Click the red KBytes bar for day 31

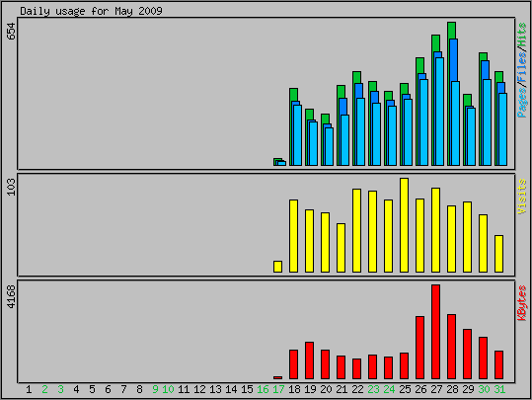(x=498, y=365)
